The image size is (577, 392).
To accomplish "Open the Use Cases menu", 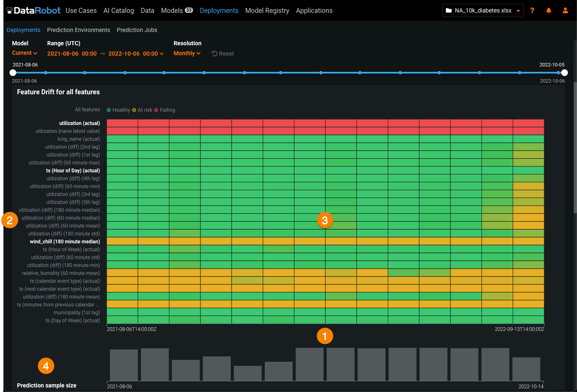I will click(x=81, y=11).
